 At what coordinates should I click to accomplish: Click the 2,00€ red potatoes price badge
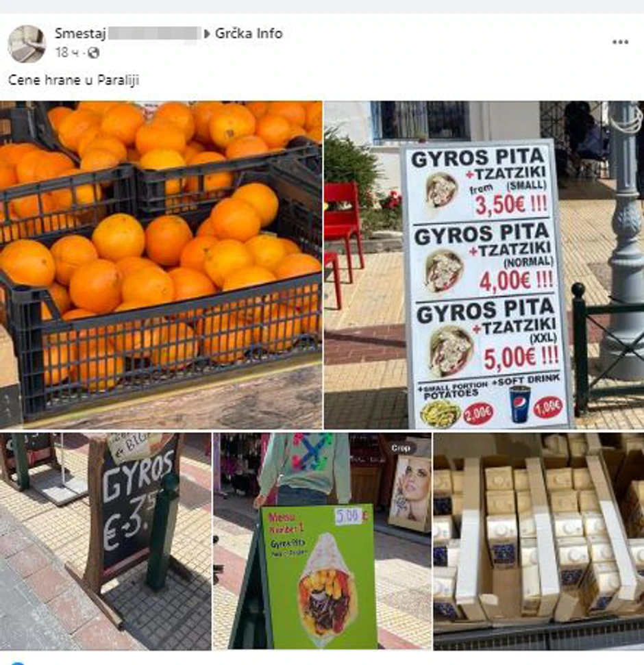tap(478, 413)
